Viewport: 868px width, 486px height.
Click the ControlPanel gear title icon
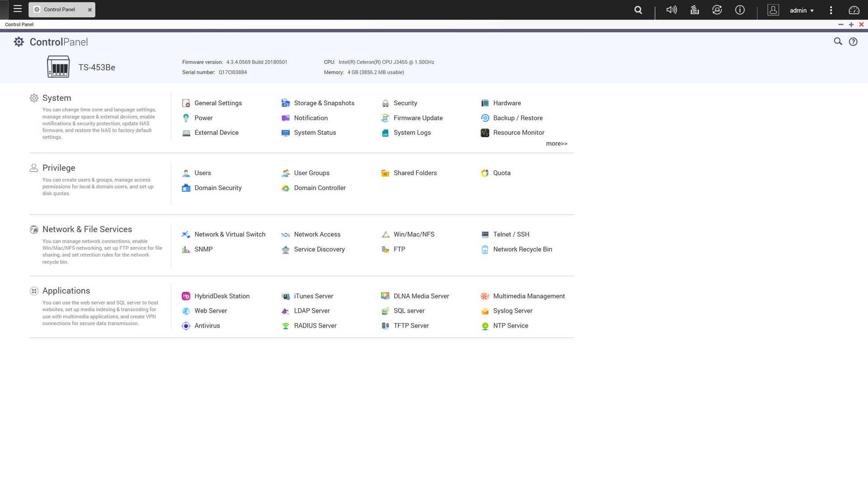[19, 42]
